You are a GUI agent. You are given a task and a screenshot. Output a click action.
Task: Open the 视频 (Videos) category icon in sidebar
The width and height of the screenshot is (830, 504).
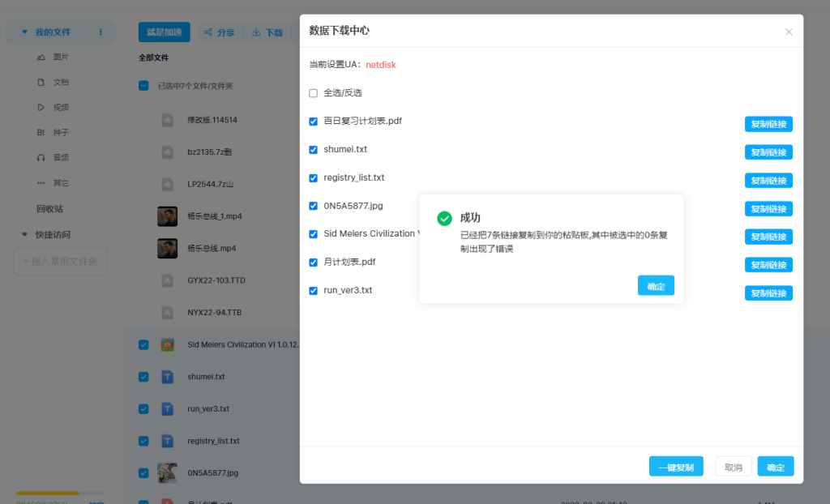pos(41,107)
